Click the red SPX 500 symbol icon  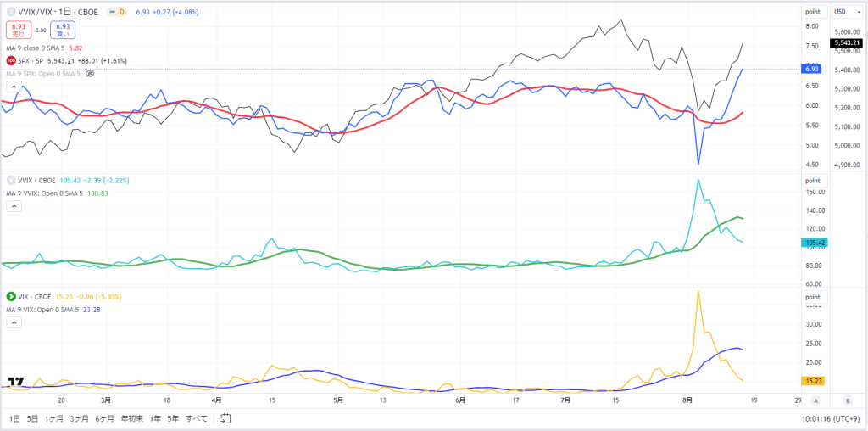pos(10,60)
